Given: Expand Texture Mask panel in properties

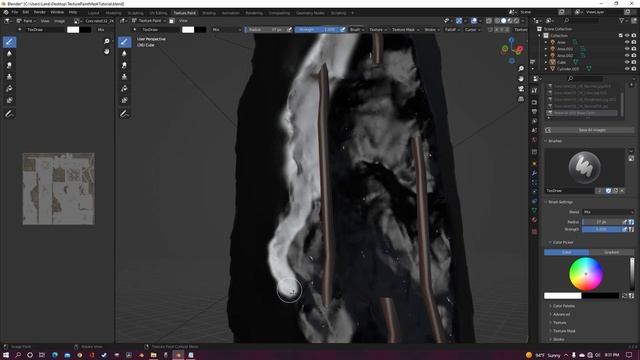Looking at the screenshot, I should 564,331.
